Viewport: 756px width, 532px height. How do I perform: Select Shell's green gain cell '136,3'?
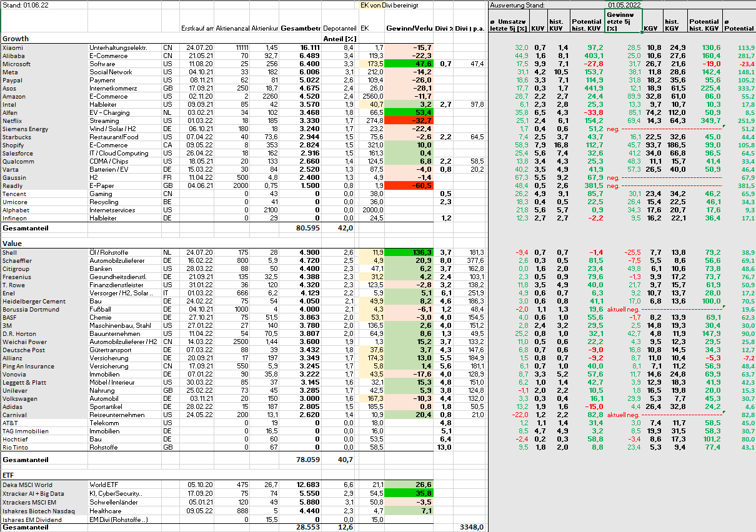409,252
